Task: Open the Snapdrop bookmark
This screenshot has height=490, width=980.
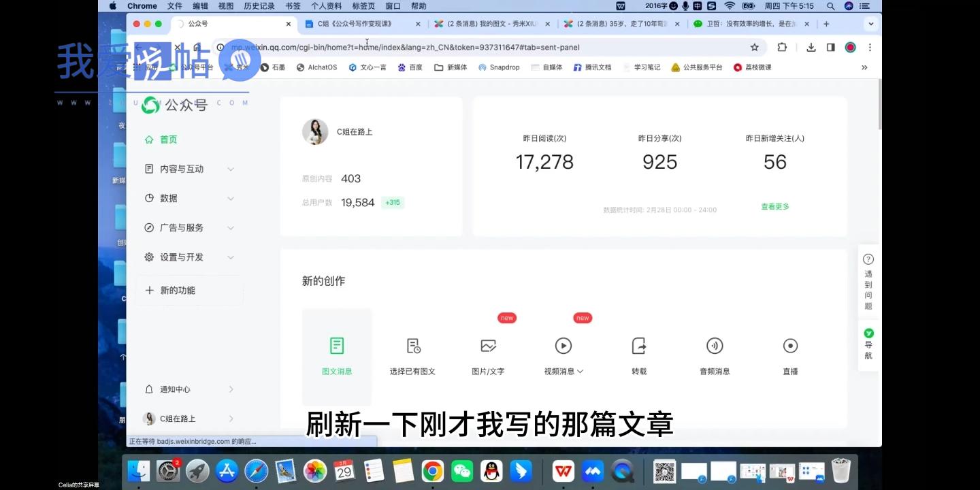Action: point(499,67)
